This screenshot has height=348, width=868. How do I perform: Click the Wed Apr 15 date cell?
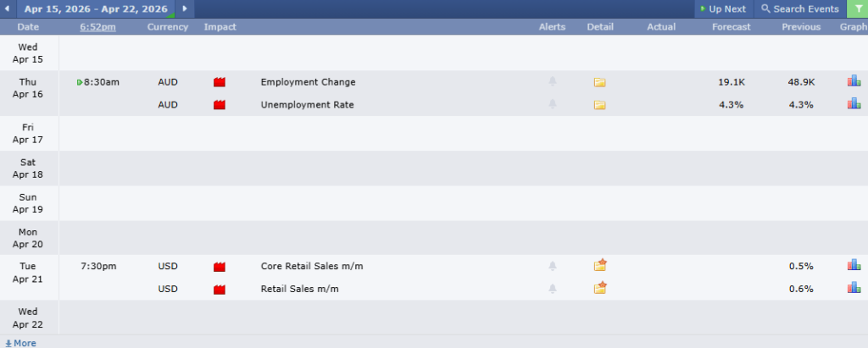[28, 53]
